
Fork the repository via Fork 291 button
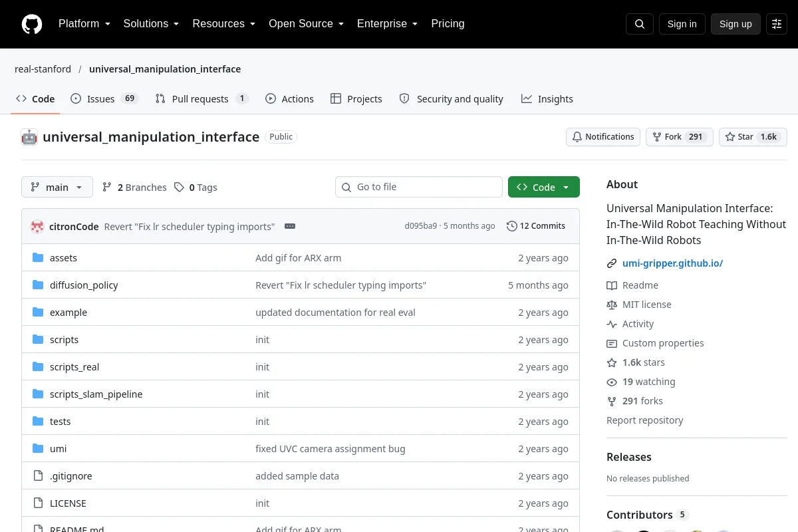tap(680, 137)
